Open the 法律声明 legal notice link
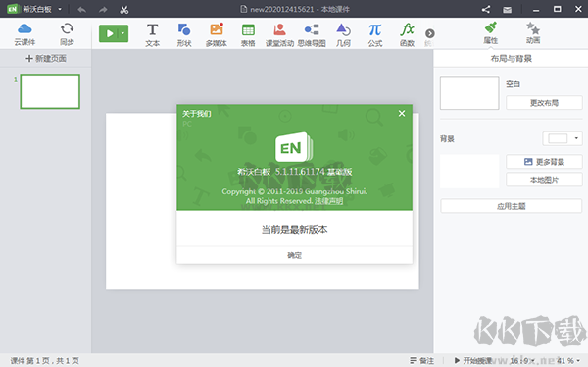 328,201
